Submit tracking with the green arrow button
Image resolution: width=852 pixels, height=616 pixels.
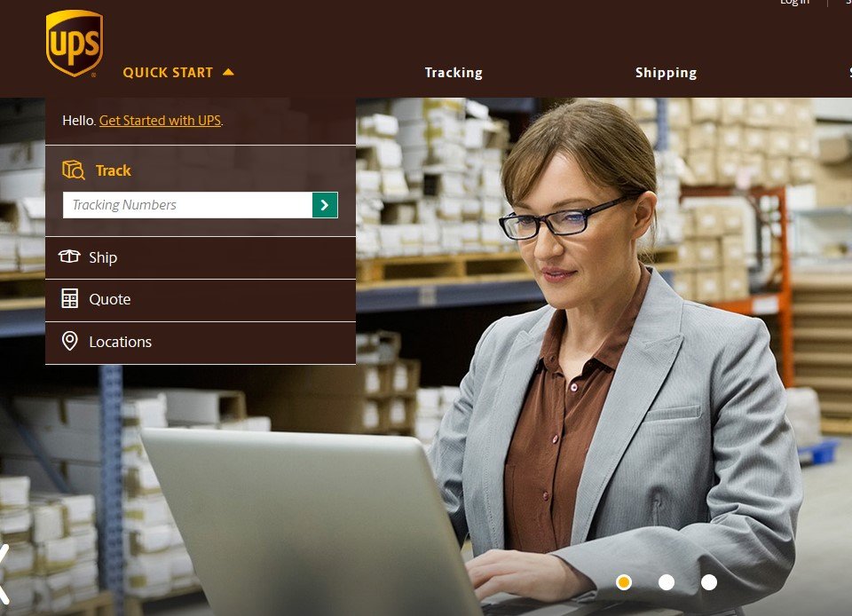[x=325, y=205]
